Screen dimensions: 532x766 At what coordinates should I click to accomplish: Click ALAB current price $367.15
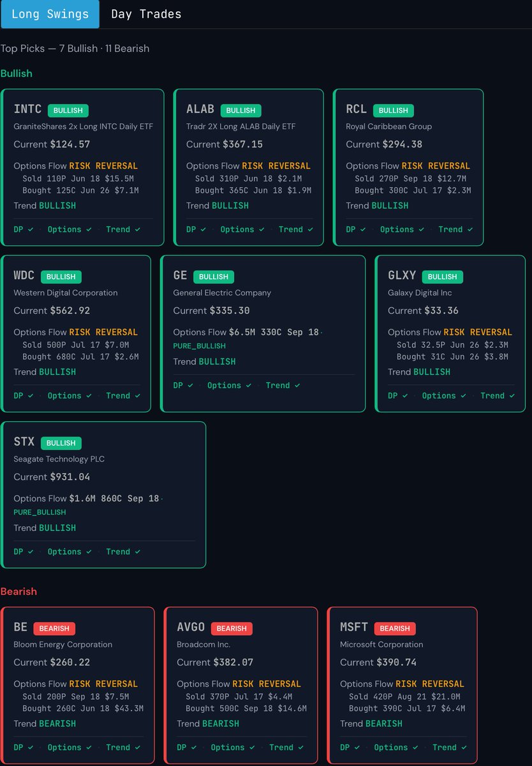(242, 144)
